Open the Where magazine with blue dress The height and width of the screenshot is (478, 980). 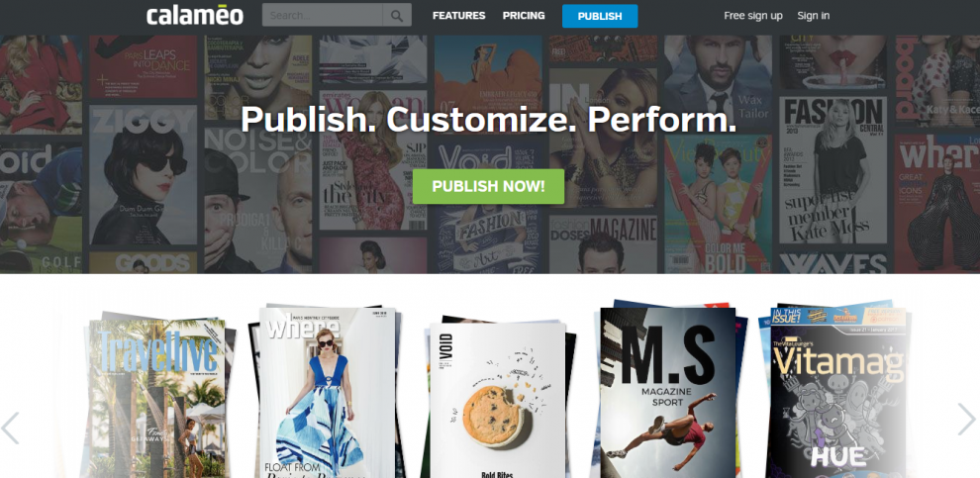point(327,393)
